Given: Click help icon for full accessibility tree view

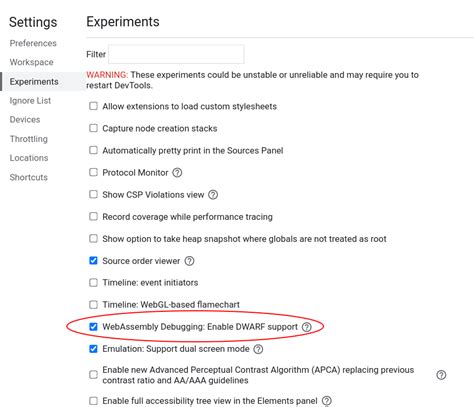Looking at the screenshot, I should click(x=327, y=401).
